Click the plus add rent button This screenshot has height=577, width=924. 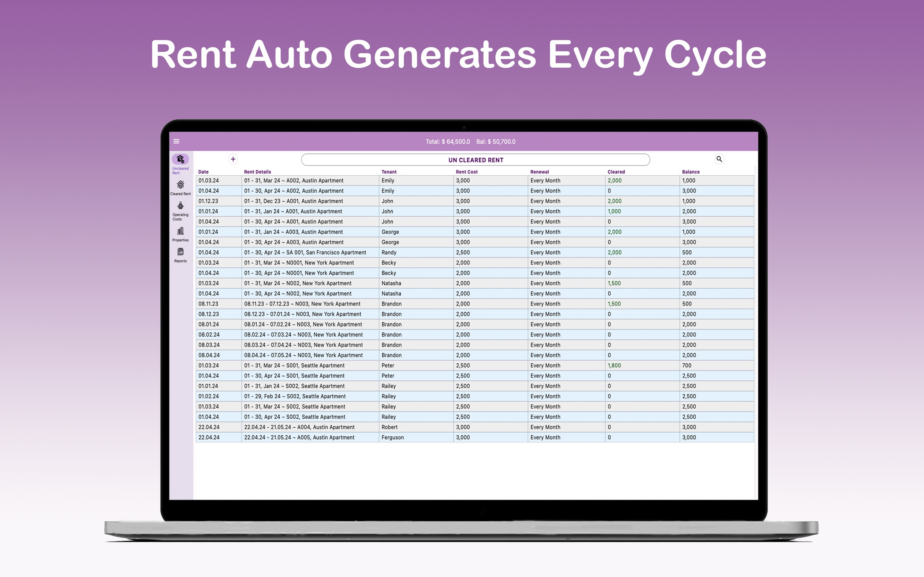[233, 159]
